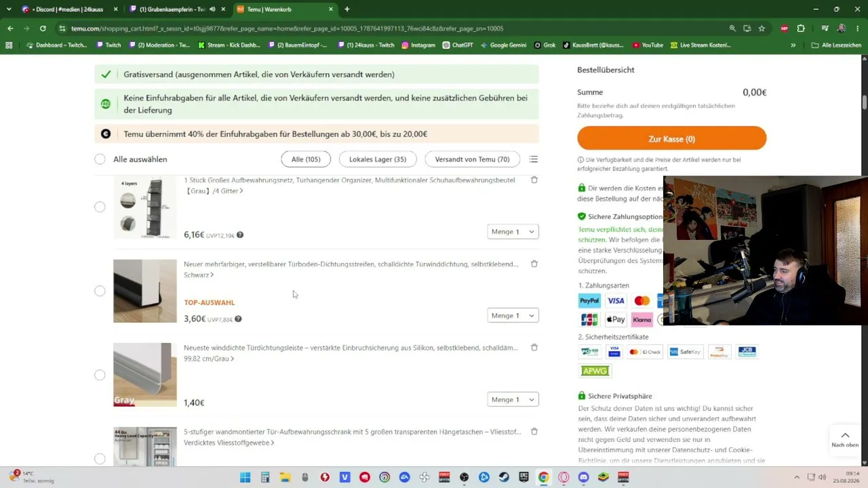The image size is (868, 488).
Task: Filter cart by 'Lokales Lager (35)'
Action: [378, 159]
